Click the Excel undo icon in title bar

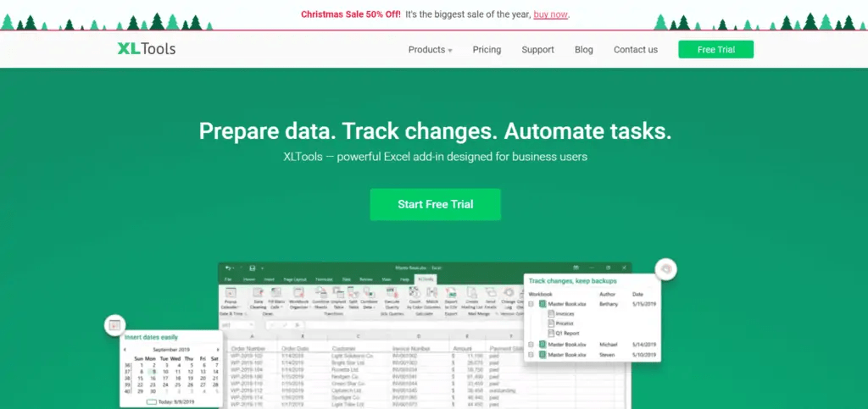(228, 268)
